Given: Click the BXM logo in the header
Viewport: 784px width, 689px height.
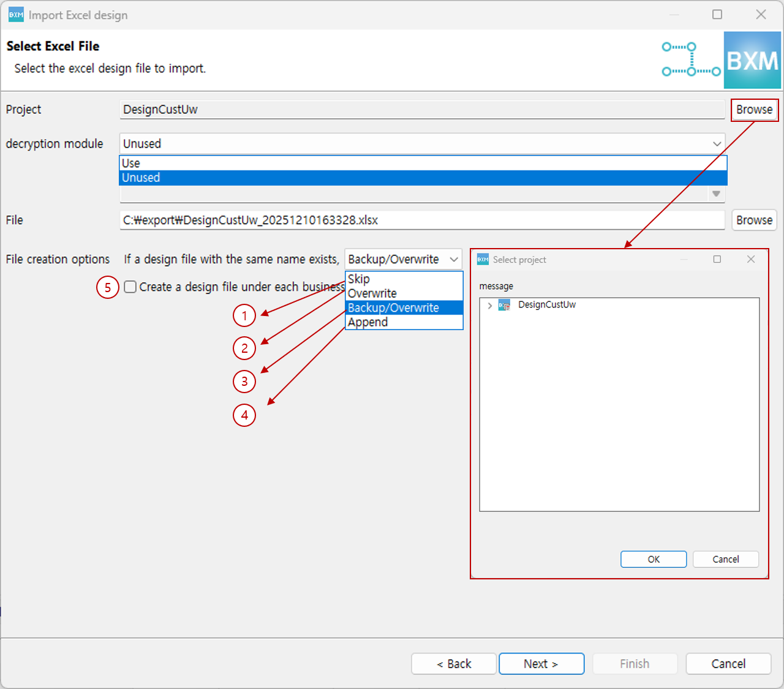Looking at the screenshot, I should click(x=752, y=61).
